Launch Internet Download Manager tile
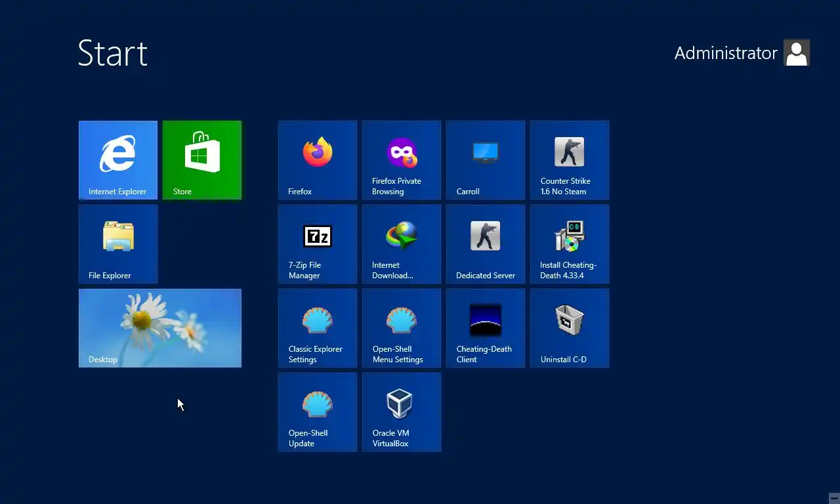The image size is (840, 504). (x=402, y=244)
